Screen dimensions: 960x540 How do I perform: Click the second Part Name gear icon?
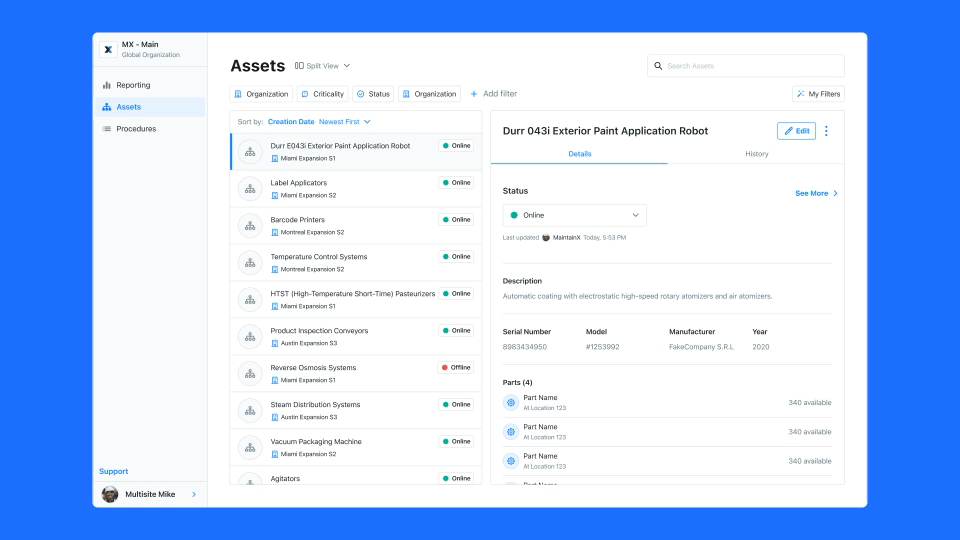point(511,432)
